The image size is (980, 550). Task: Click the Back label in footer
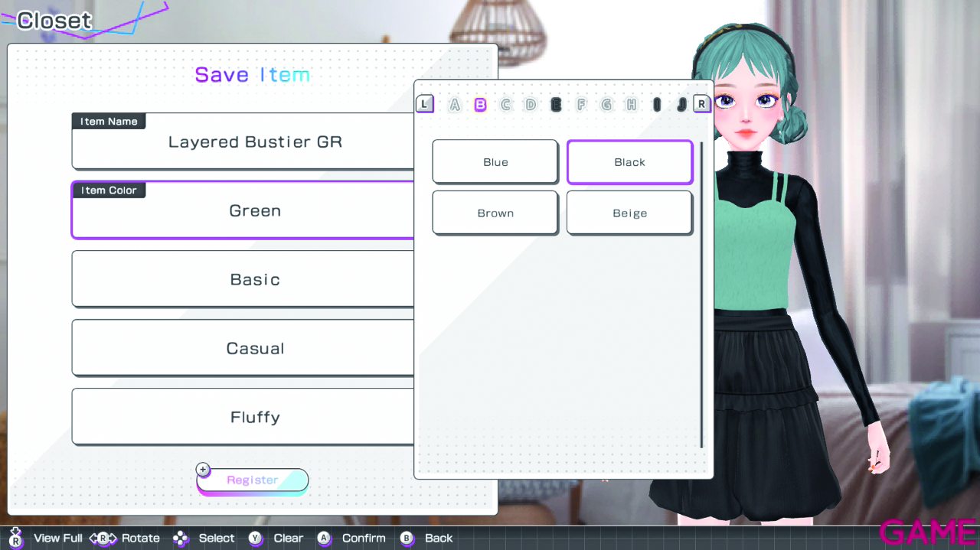pyautogui.click(x=439, y=539)
